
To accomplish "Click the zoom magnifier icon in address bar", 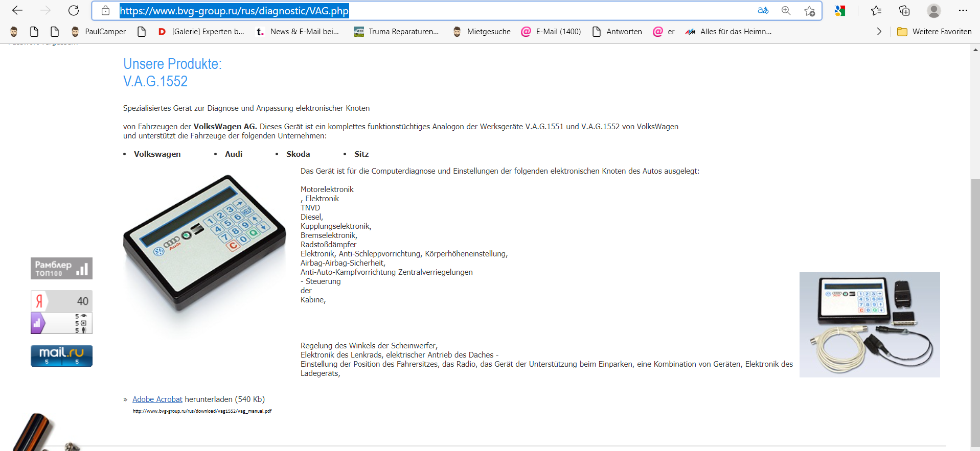I will (786, 11).
